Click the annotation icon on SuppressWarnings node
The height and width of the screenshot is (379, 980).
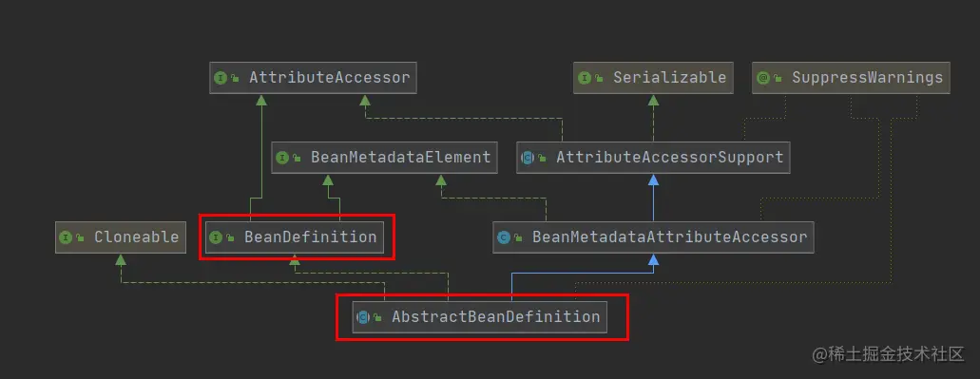click(763, 78)
